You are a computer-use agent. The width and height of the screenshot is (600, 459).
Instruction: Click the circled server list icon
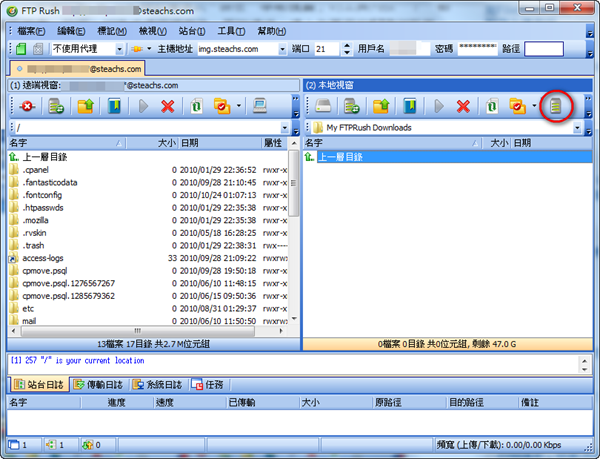(x=555, y=106)
